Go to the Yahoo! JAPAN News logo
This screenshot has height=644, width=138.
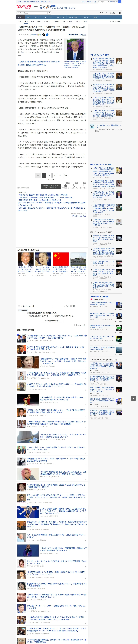(27, 7)
